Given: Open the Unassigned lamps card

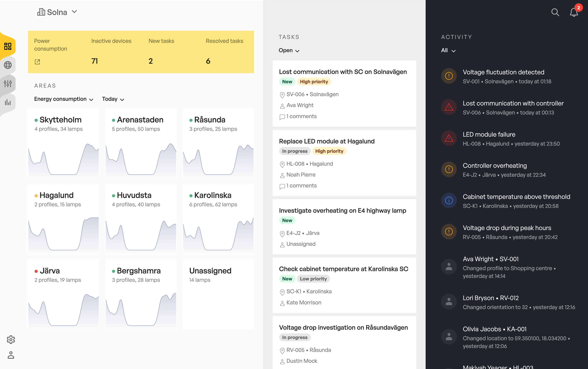Looking at the screenshot, I should click(218, 295).
